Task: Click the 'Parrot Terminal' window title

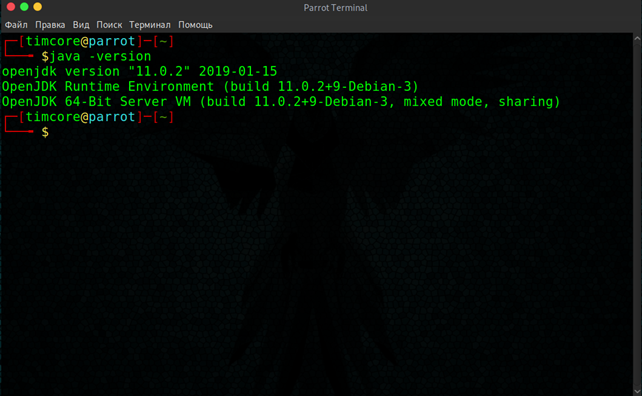Action: click(x=335, y=8)
